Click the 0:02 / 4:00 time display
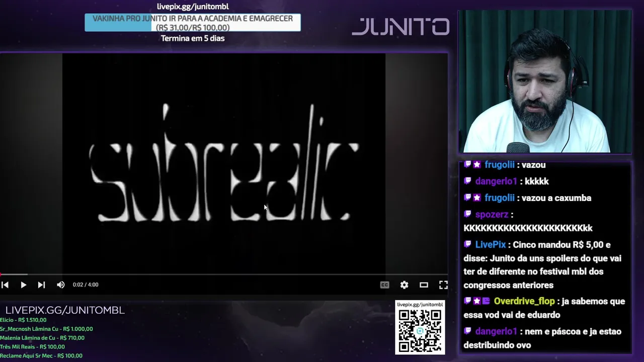 [86, 285]
